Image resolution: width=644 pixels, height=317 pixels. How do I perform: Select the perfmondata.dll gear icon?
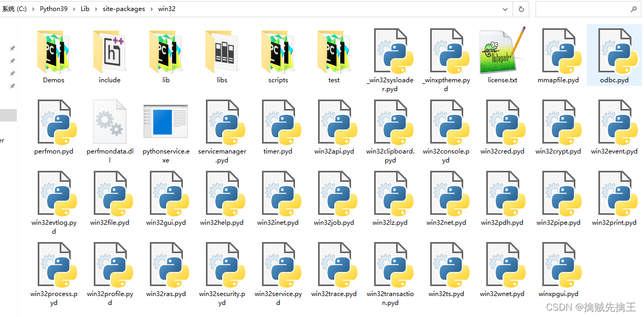click(x=110, y=122)
